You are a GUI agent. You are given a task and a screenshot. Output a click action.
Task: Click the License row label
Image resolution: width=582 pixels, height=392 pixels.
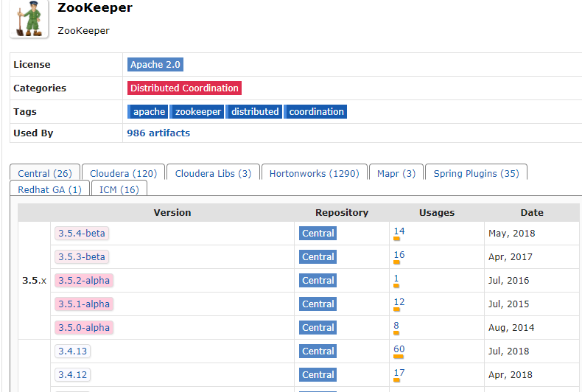[32, 65]
